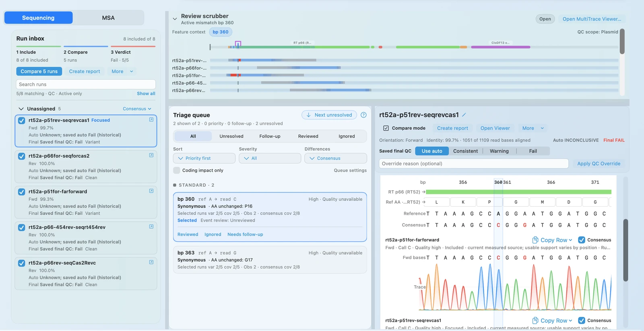Image resolution: width=644 pixels, height=331 pixels.
Task: Open More dropdown in run detail panel
Action: 533,128
